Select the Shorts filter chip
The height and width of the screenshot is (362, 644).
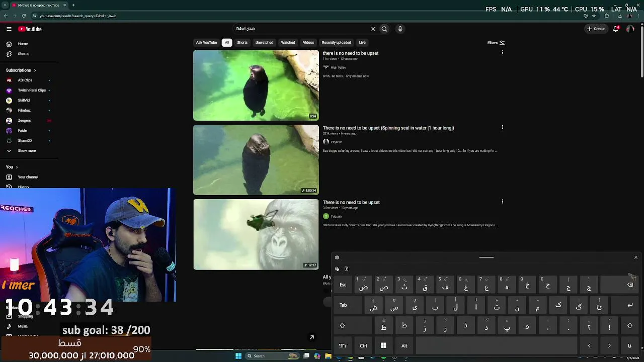(242, 43)
